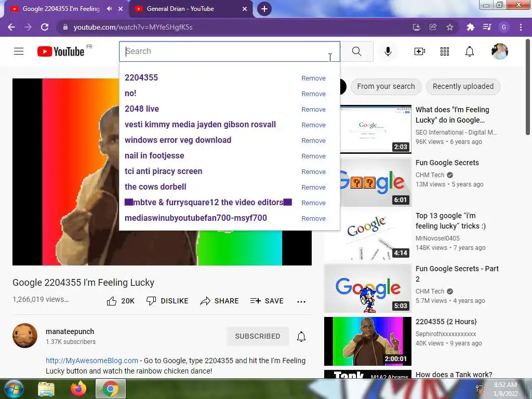The width and height of the screenshot is (532, 399).
Task: Click the magnifier search button
Action: click(356, 51)
